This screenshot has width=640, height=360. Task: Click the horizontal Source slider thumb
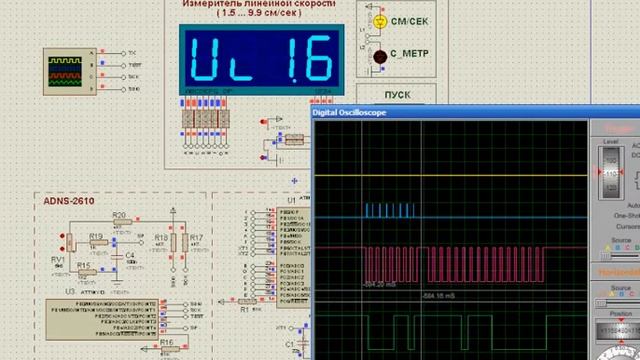600,303
